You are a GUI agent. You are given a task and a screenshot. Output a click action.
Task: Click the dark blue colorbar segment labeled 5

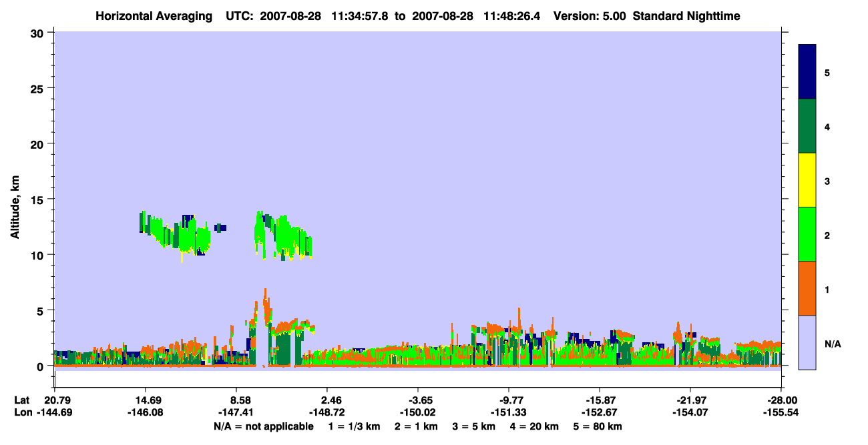(807, 72)
